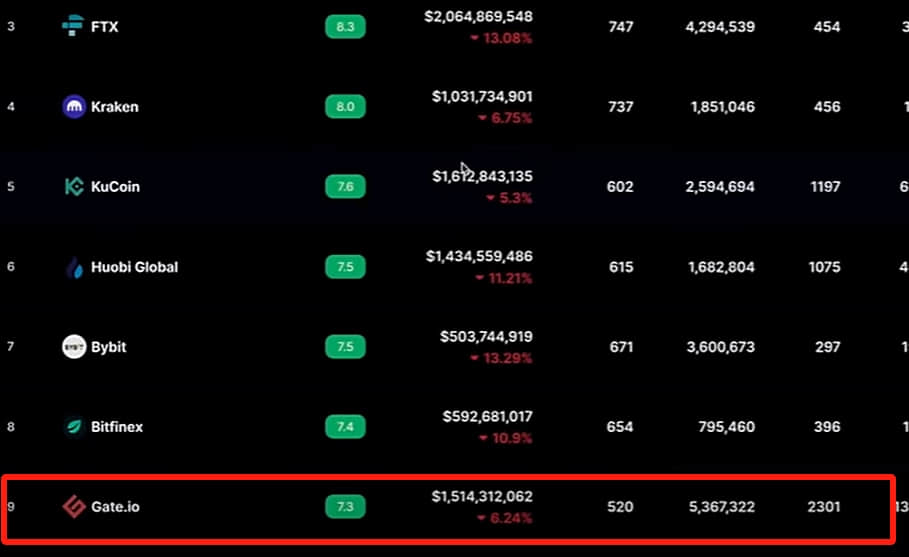Click the Kraken purple logo icon
The image size is (909, 557).
point(74,107)
